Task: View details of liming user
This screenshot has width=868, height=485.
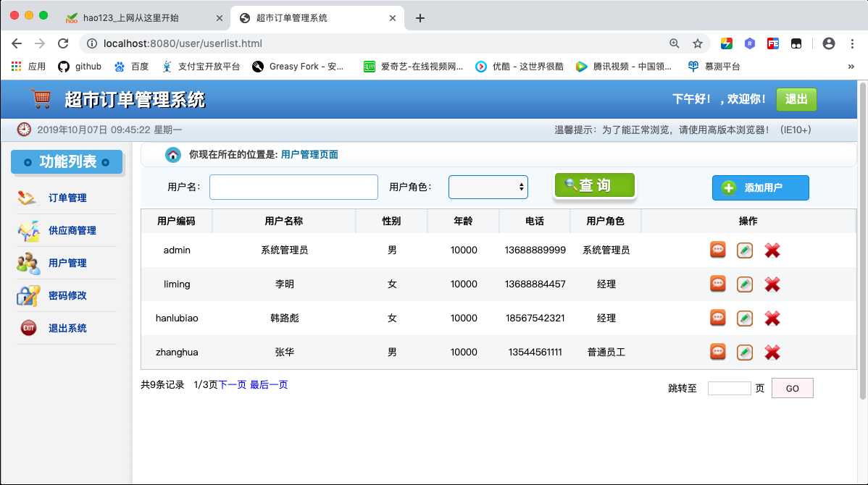Action: [x=717, y=284]
